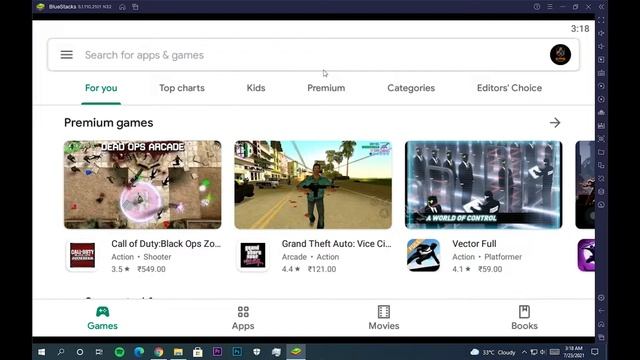Image resolution: width=640 pixels, height=360 pixels.
Task: Open File Explorer from the taskbar
Action: 178,352
